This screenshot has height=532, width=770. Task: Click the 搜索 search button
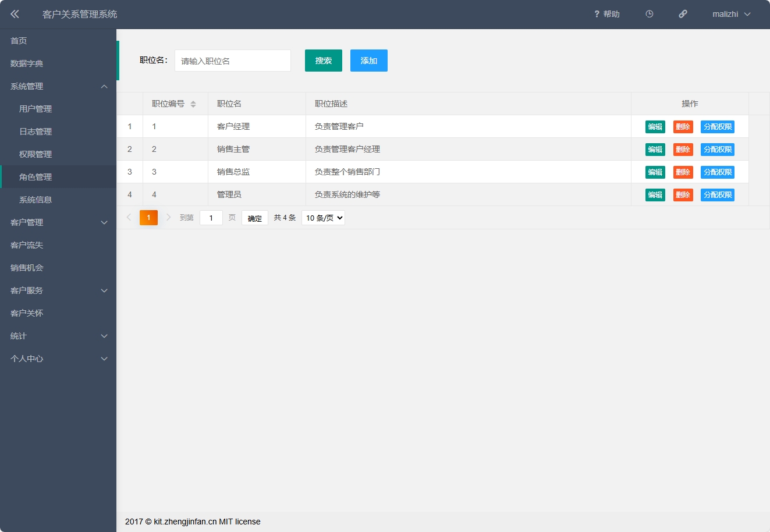(x=323, y=60)
